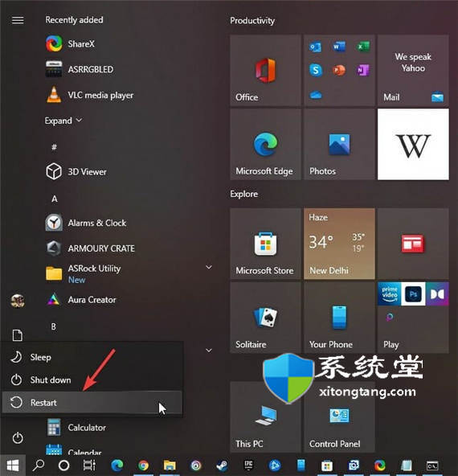Open Microsoft Edge tile

(265, 144)
